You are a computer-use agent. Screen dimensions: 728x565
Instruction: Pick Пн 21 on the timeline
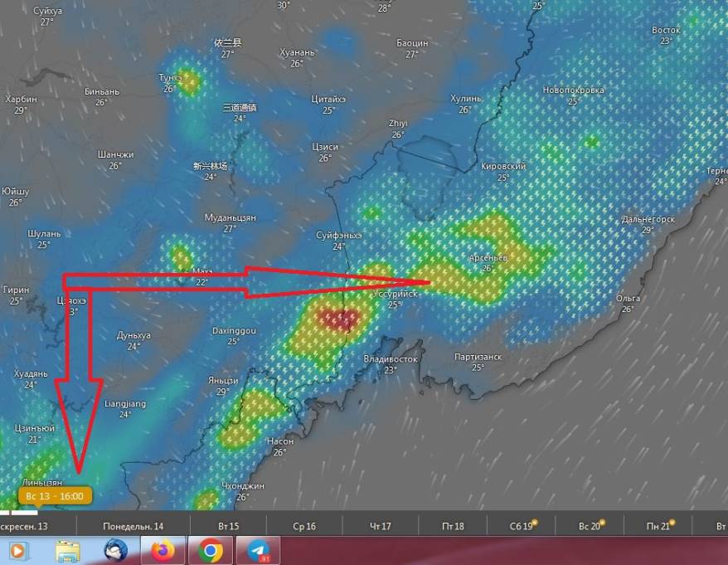[658, 526]
